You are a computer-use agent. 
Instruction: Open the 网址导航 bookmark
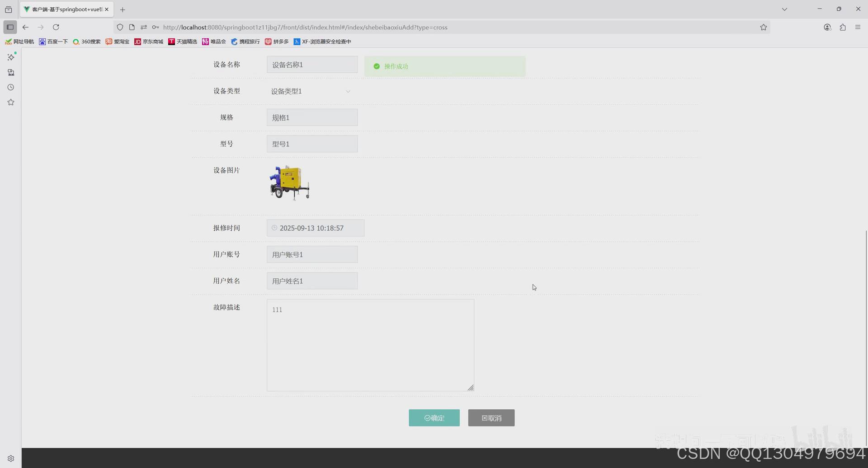click(19, 42)
